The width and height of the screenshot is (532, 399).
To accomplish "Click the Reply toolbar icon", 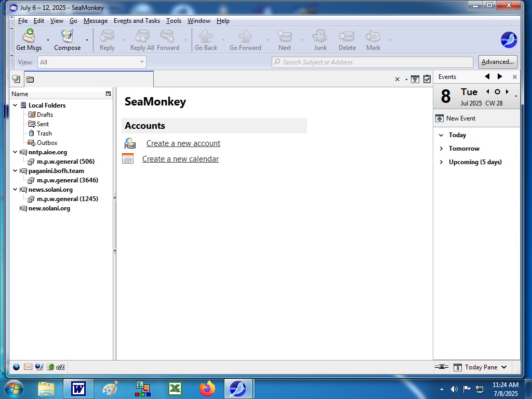I will coord(107,35).
